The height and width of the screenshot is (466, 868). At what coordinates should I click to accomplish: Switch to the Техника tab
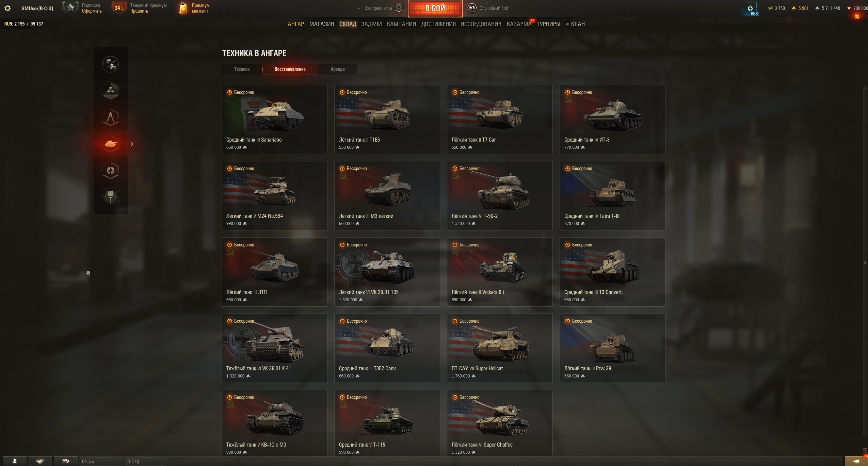[x=242, y=69]
